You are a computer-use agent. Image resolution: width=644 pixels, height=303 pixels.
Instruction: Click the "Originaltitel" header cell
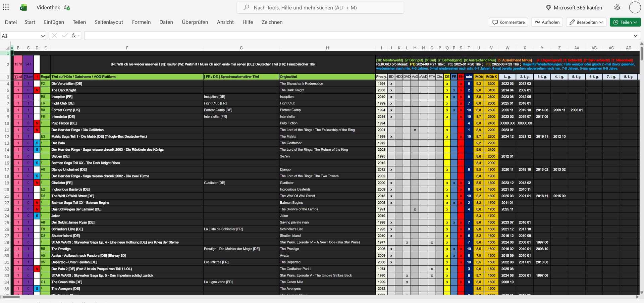click(x=327, y=77)
